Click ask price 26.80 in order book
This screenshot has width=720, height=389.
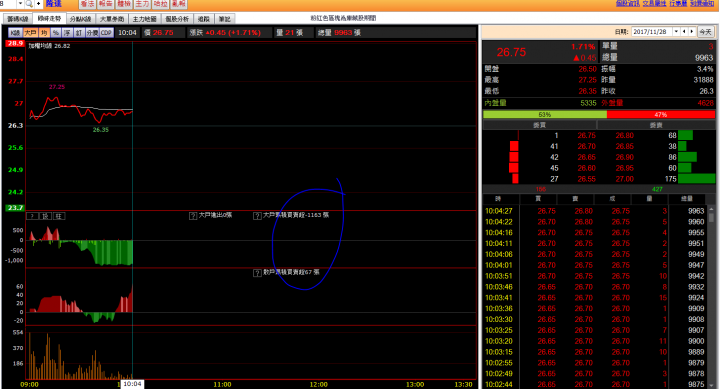(x=624, y=135)
